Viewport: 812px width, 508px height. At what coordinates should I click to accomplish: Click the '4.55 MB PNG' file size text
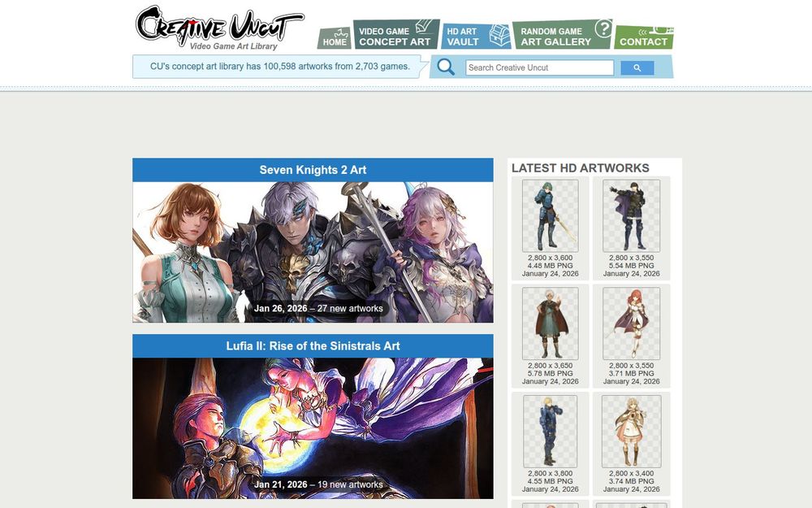pyautogui.click(x=550, y=481)
